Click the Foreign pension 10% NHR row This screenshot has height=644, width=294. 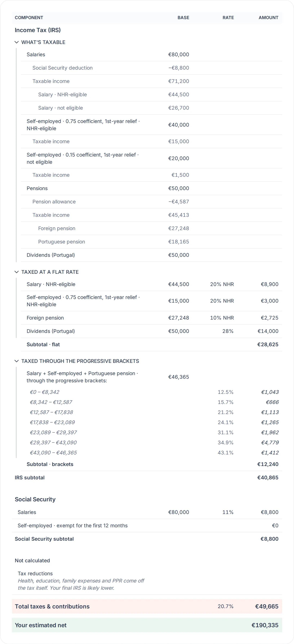[x=151, y=318]
